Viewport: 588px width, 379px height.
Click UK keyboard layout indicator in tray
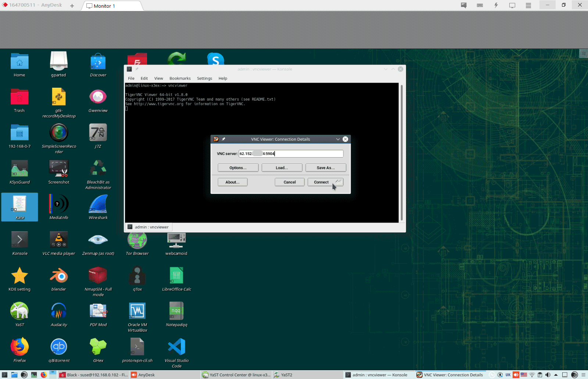(x=508, y=375)
